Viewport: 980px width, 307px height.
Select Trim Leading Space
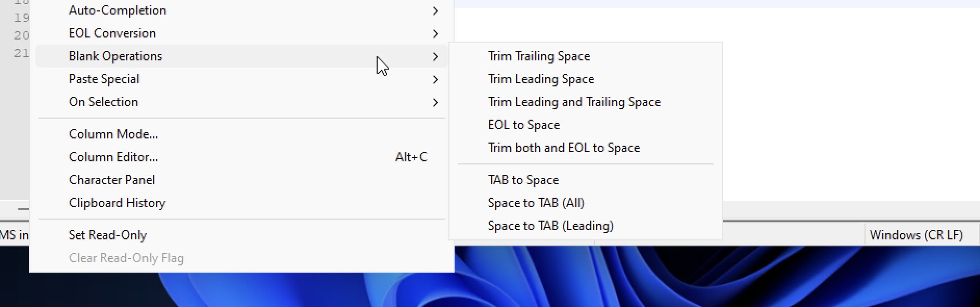[x=541, y=79]
